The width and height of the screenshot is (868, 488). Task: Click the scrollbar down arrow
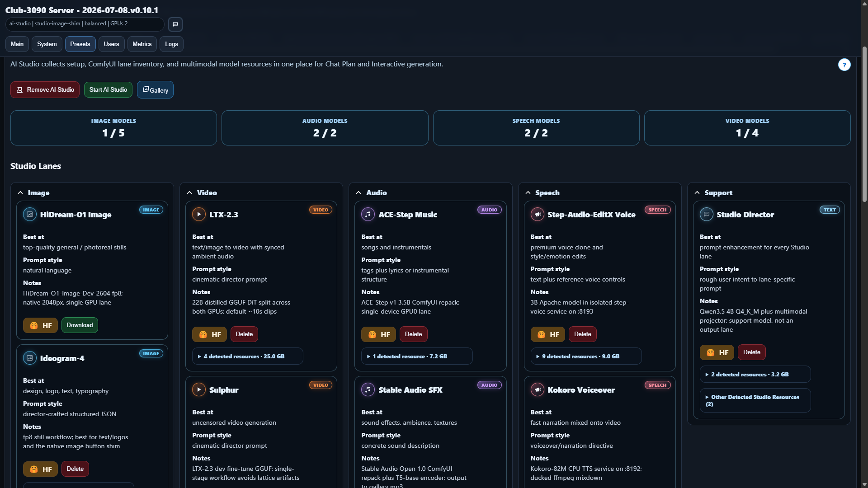point(864,484)
